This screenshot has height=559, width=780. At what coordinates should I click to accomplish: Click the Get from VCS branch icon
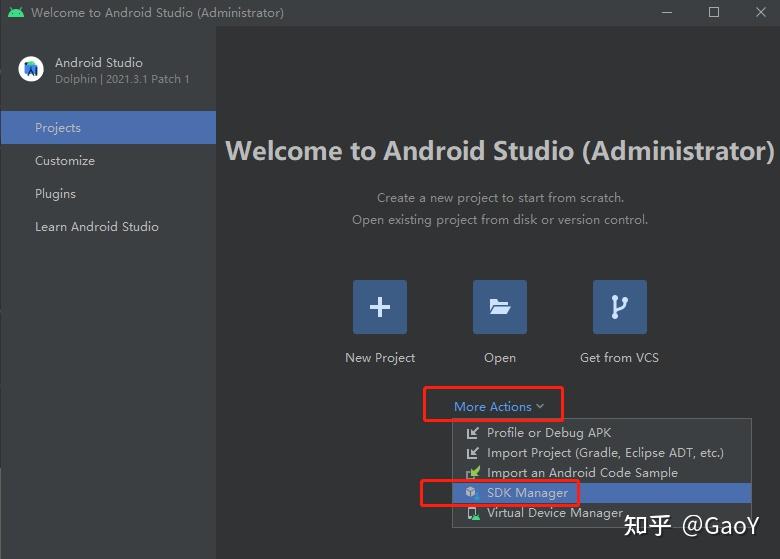(620, 307)
